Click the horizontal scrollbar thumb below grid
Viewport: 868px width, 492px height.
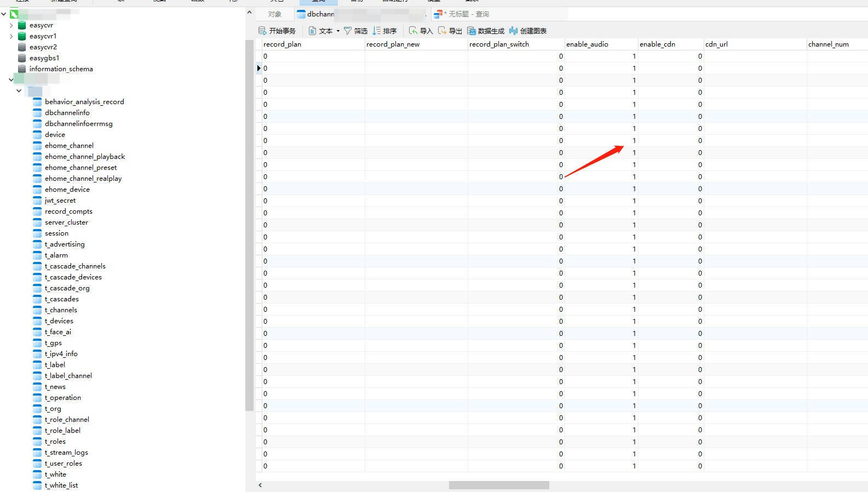[x=499, y=485]
